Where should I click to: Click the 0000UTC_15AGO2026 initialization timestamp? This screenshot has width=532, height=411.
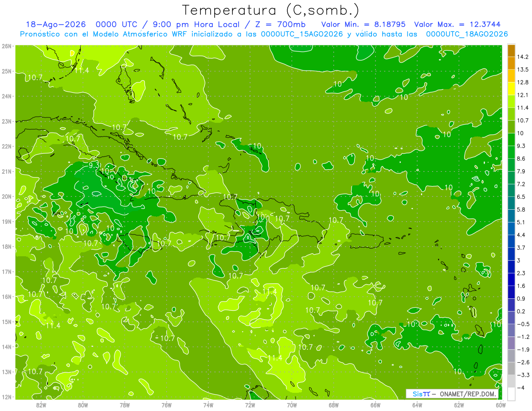click(301, 34)
